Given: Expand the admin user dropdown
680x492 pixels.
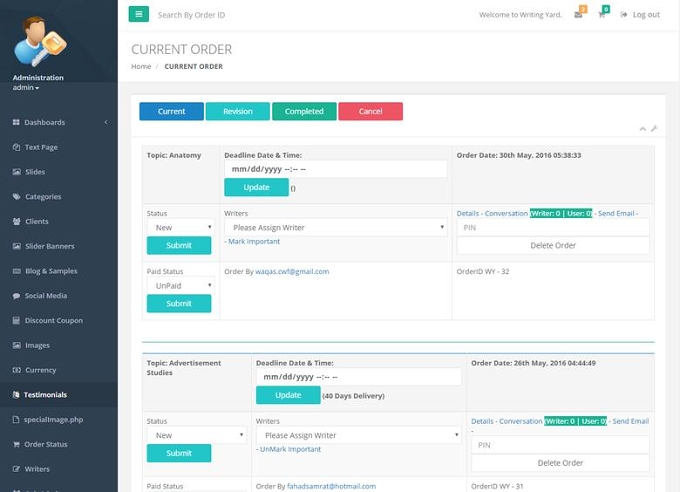Looking at the screenshot, I should pos(26,88).
